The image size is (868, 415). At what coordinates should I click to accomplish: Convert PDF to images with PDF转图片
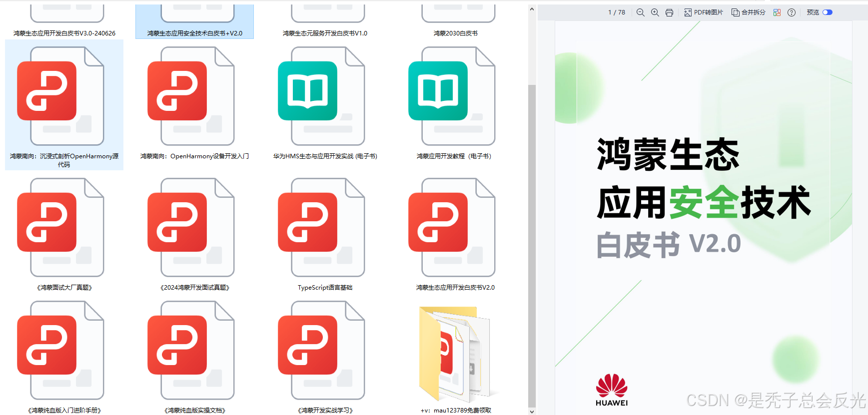704,12
